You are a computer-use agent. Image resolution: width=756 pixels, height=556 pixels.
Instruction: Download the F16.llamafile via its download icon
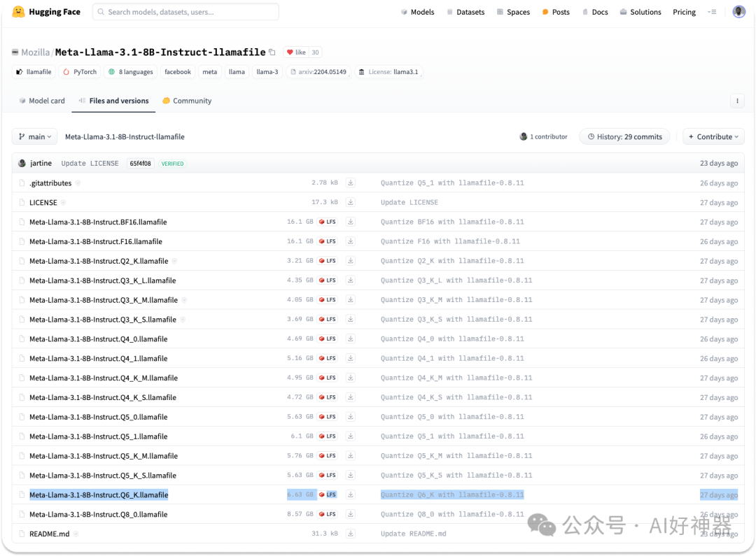tap(351, 241)
